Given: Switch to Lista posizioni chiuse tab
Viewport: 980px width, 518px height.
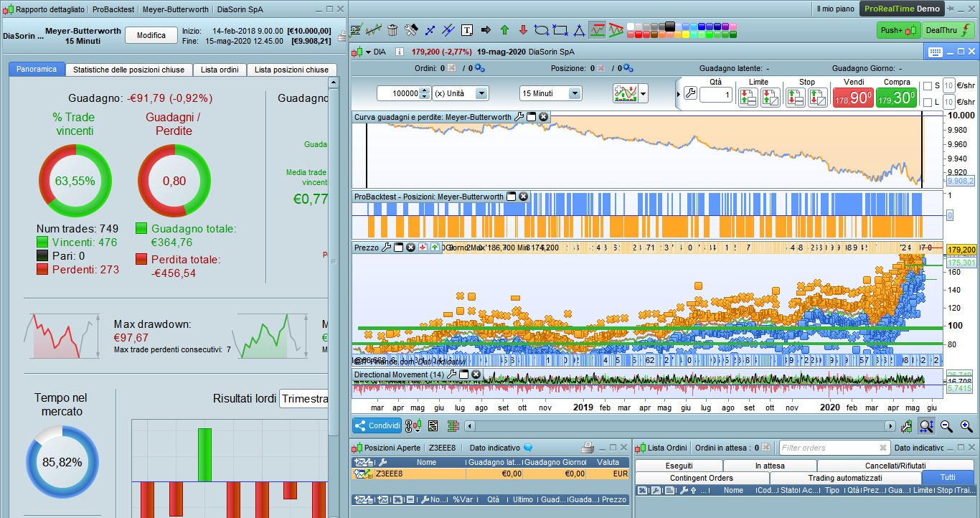Looking at the screenshot, I should coord(291,70).
